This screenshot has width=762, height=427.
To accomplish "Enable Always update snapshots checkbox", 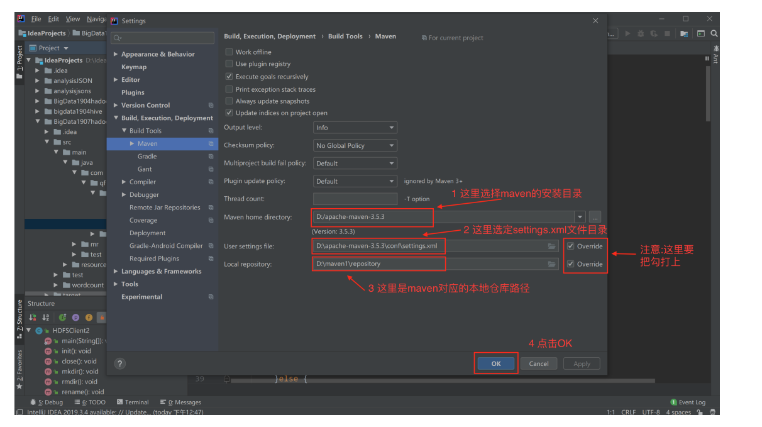I will (x=229, y=101).
